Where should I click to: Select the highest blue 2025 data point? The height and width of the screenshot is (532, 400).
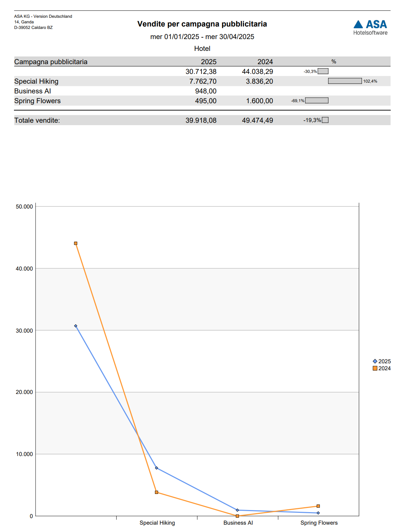(x=76, y=326)
